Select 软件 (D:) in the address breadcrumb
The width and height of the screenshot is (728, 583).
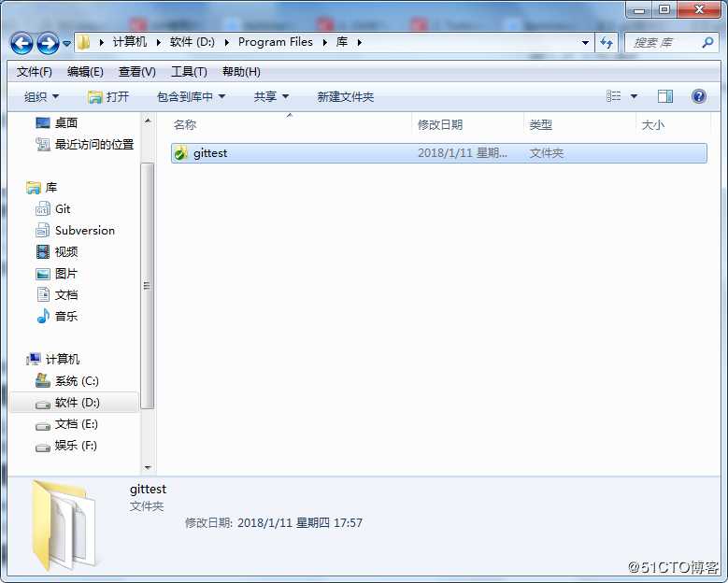[x=193, y=42]
